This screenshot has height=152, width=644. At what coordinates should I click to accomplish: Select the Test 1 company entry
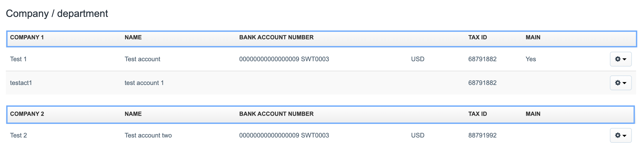coord(18,59)
